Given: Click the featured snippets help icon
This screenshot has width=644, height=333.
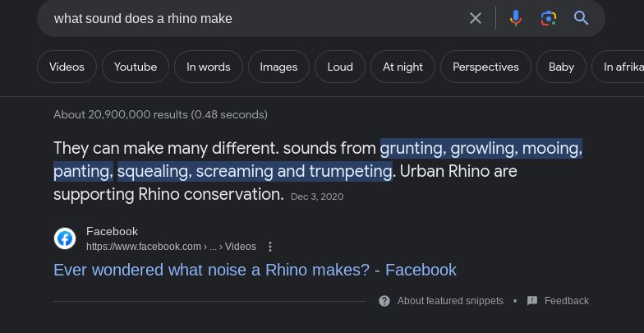Looking at the screenshot, I should coord(384,301).
